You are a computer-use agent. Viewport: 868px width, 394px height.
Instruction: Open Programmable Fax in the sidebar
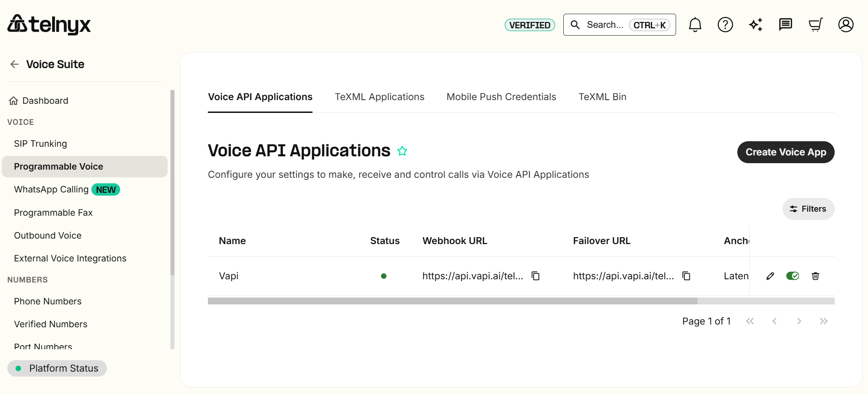[53, 213]
